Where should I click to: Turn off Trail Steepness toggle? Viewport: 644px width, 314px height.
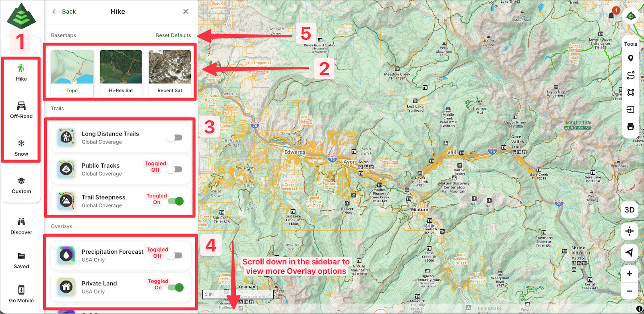pos(176,201)
